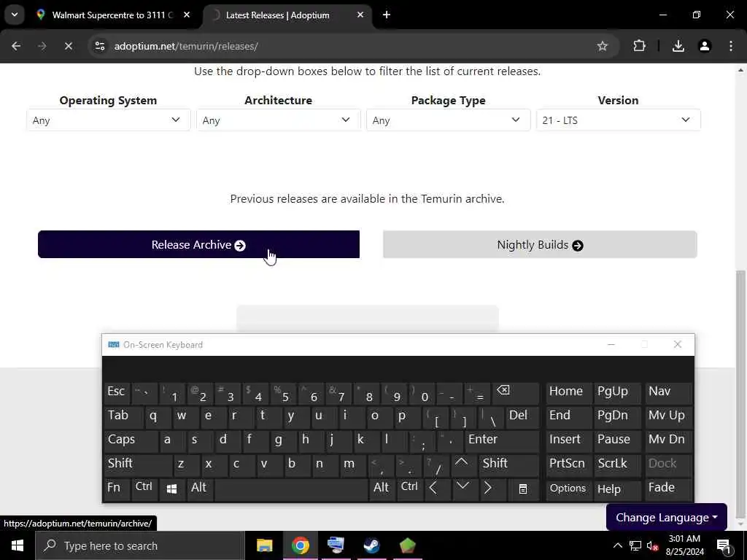Click the Tab key on On-Screen Keyboard
Viewport: 747px width, 560px height.
(x=123, y=416)
